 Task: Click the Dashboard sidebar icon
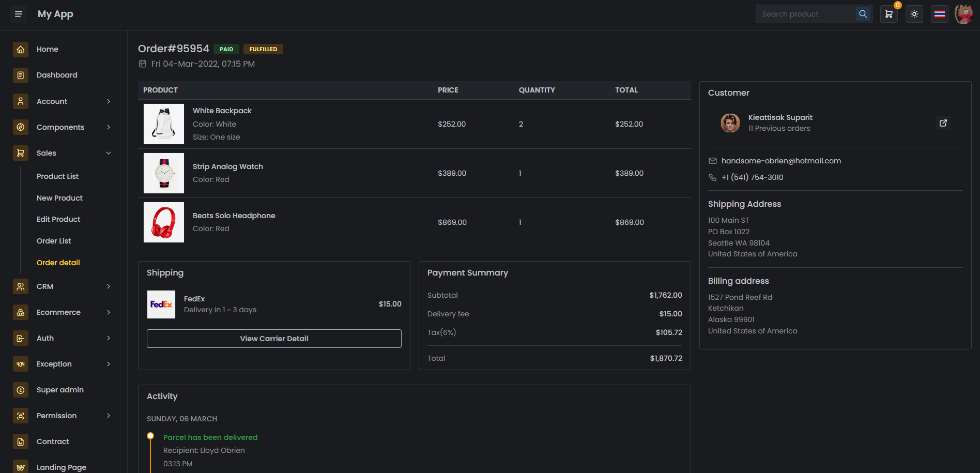click(x=21, y=75)
